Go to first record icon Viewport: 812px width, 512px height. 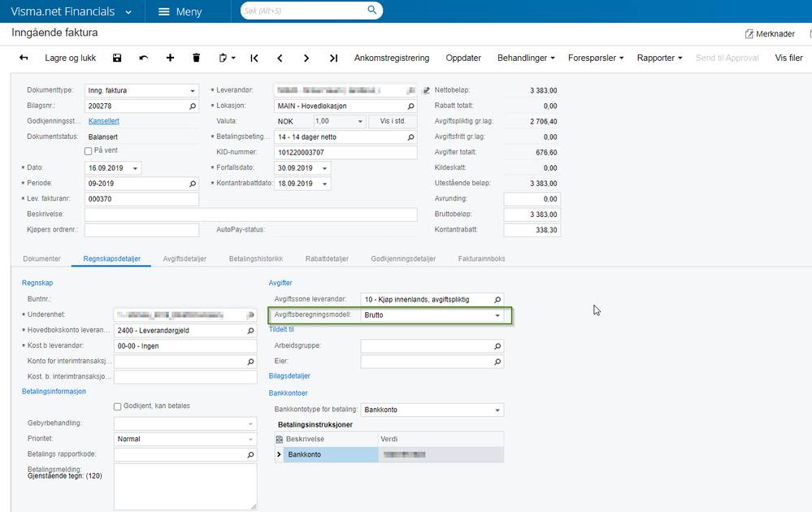pyautogui.click(x=254, y=59)
